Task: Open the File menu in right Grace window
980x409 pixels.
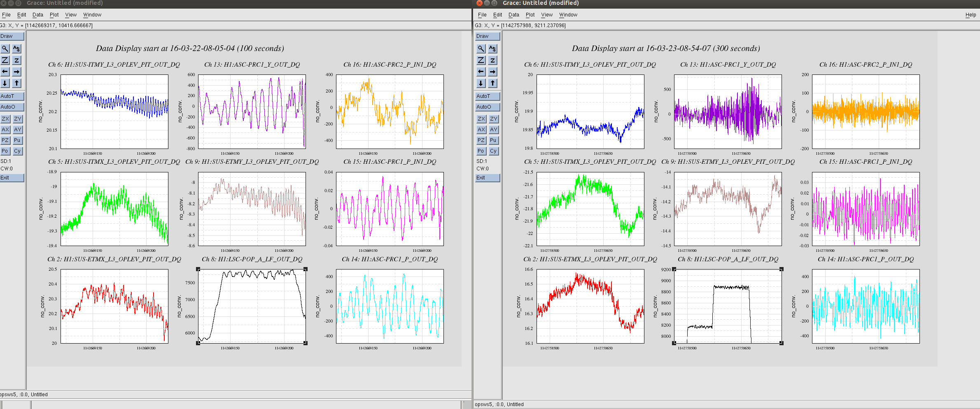Action: point(482,15)
